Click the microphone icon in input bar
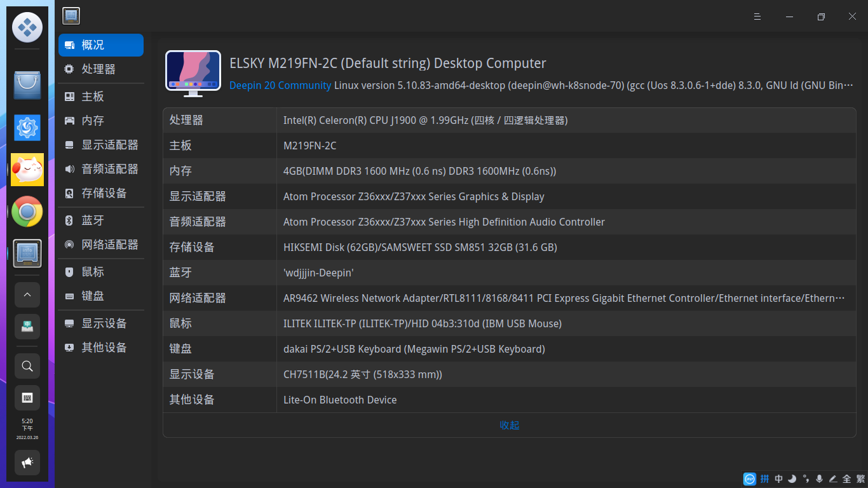Screen dimensions: 868x488 coord(819,478)
